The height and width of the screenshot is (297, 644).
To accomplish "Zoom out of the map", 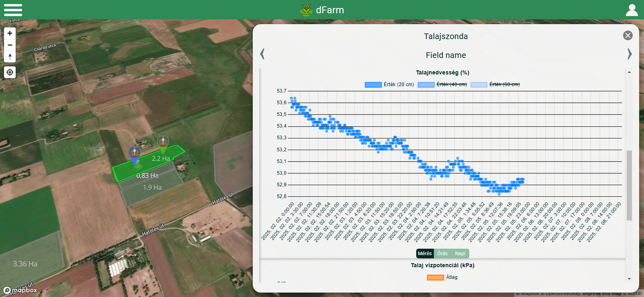I will pos(10,45).
